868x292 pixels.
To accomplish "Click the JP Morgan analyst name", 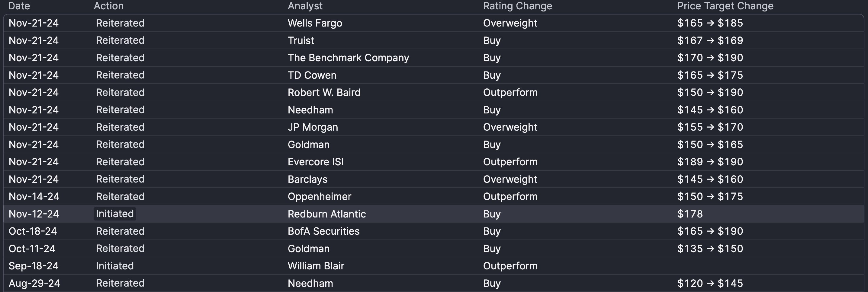I will coord(313,128).
